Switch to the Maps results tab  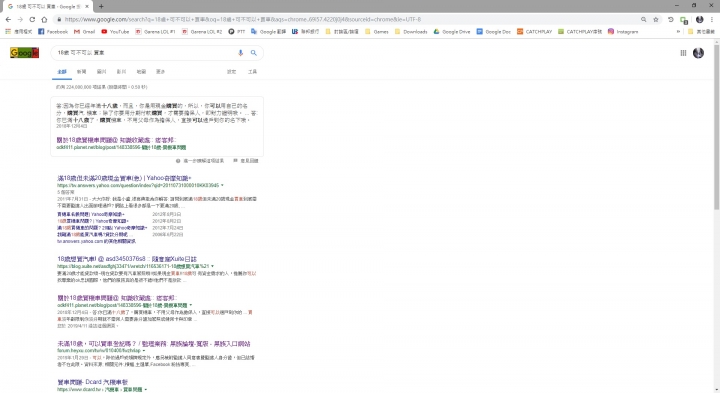pos(141,72)
